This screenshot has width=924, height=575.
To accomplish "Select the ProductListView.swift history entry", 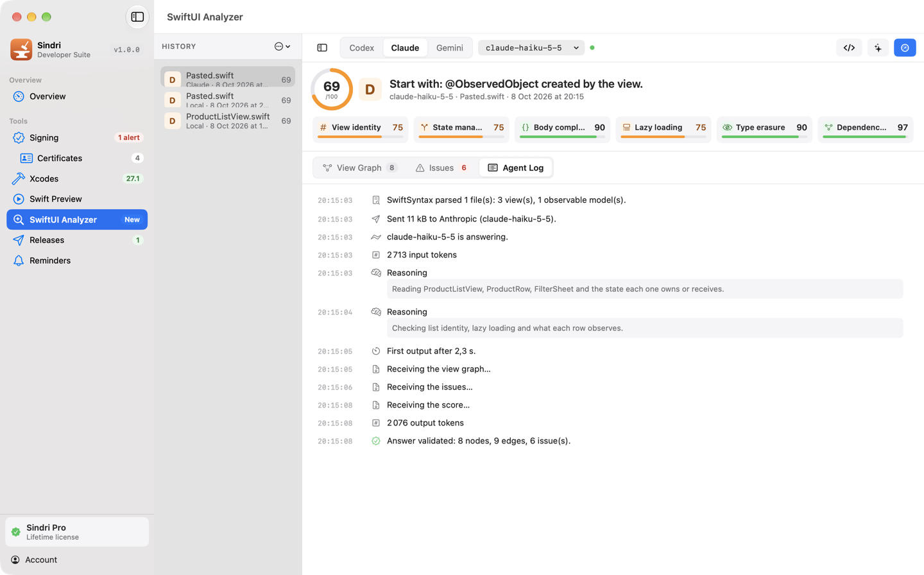I will tap(228, 121).
